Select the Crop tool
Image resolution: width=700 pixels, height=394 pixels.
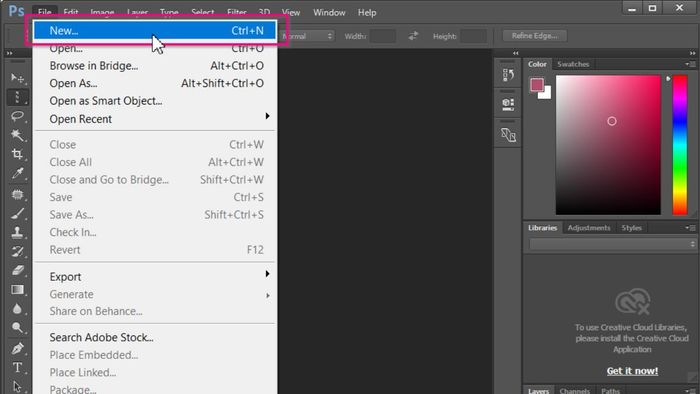17,154
